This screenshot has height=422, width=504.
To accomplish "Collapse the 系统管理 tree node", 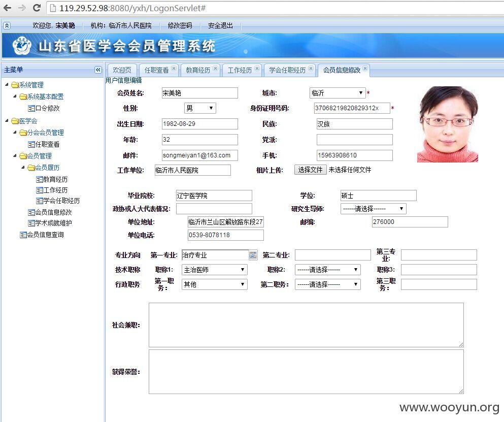I will coord(7,85).
